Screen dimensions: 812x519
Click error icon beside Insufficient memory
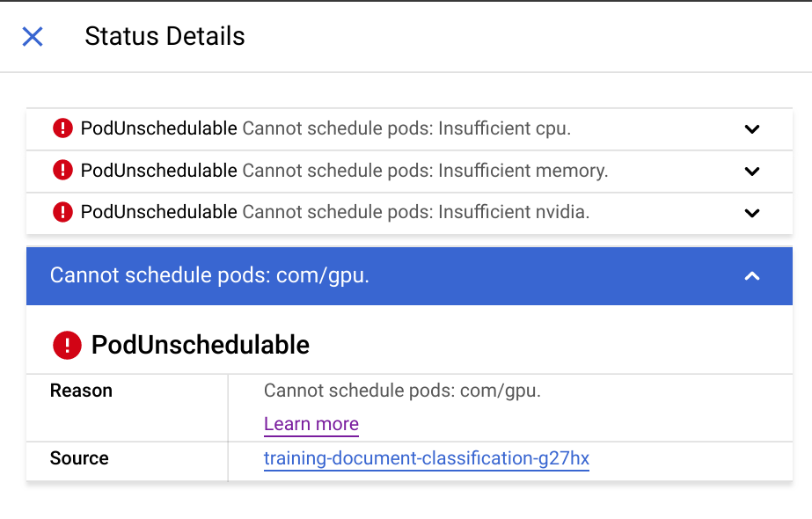[62, 171]
